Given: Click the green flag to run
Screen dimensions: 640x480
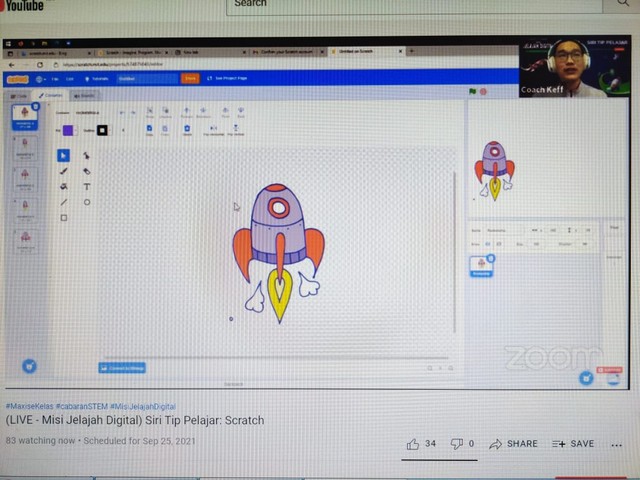Looking at the screenshot, I should pyautogui.click(x=473, y=92).
